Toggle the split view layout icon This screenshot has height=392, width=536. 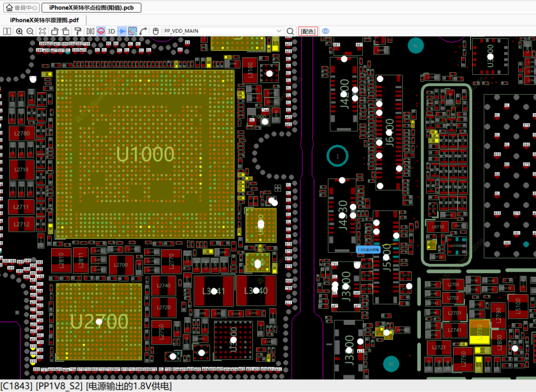[7, 31]
